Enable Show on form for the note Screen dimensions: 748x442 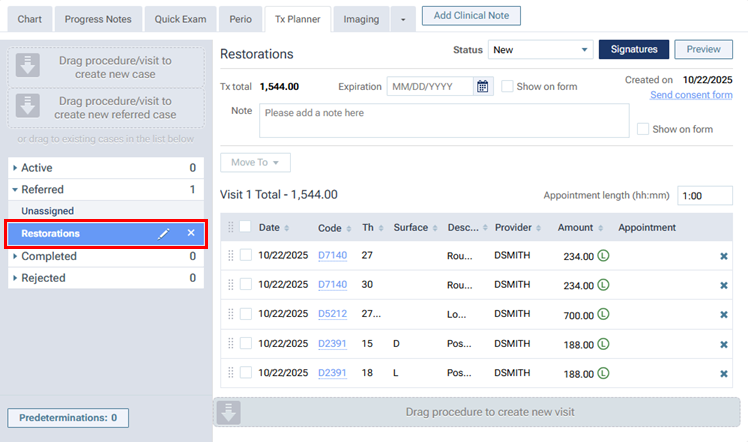[x=643, y=129]
